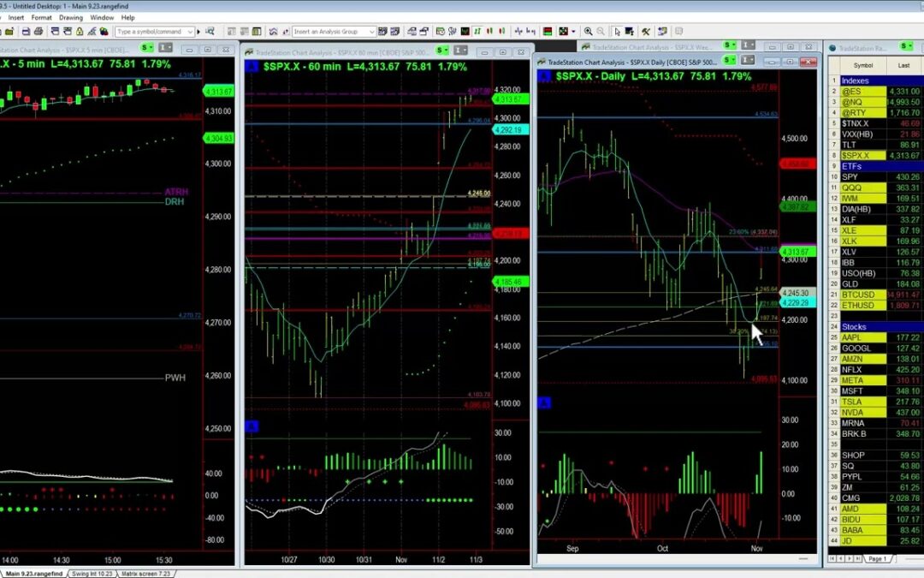Click the pointer-with-chart icon beside the cursor tool

coord(630,32)
